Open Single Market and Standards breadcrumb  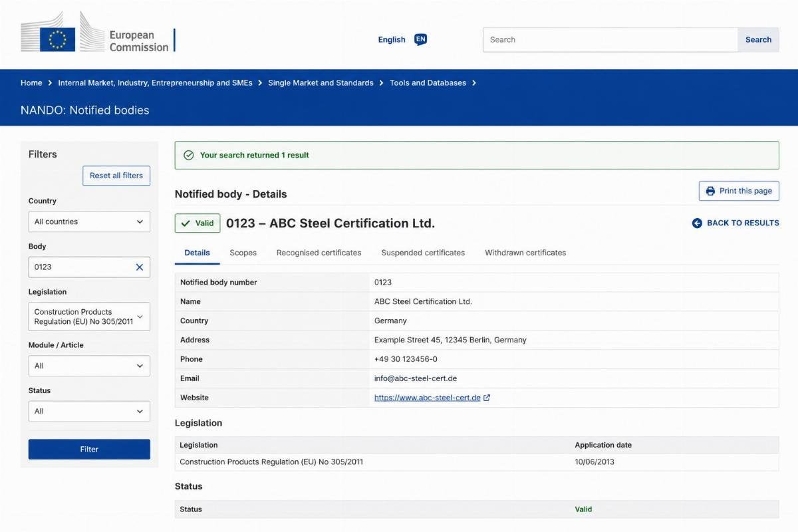click(321, 83)
